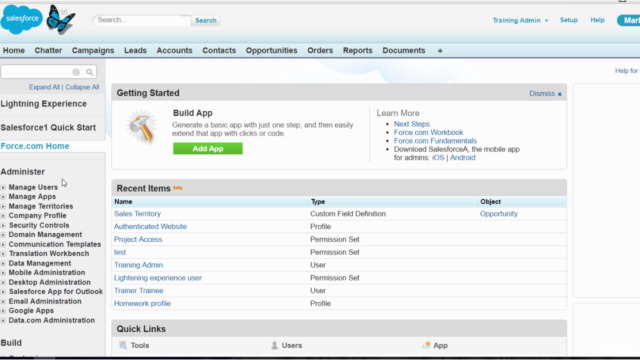This screenshot has width=640, height=360.
Task: Open the Campaigns tab
Action: [x=93, y=51]
